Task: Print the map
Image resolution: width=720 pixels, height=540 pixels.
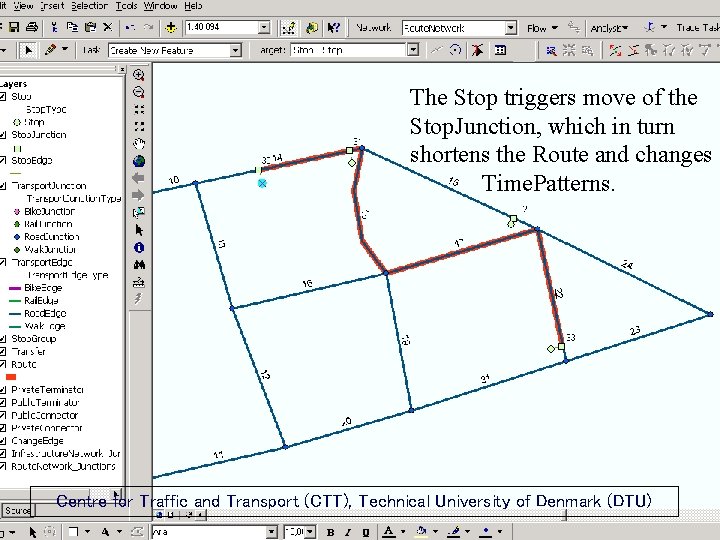Action: click(32, 28)
